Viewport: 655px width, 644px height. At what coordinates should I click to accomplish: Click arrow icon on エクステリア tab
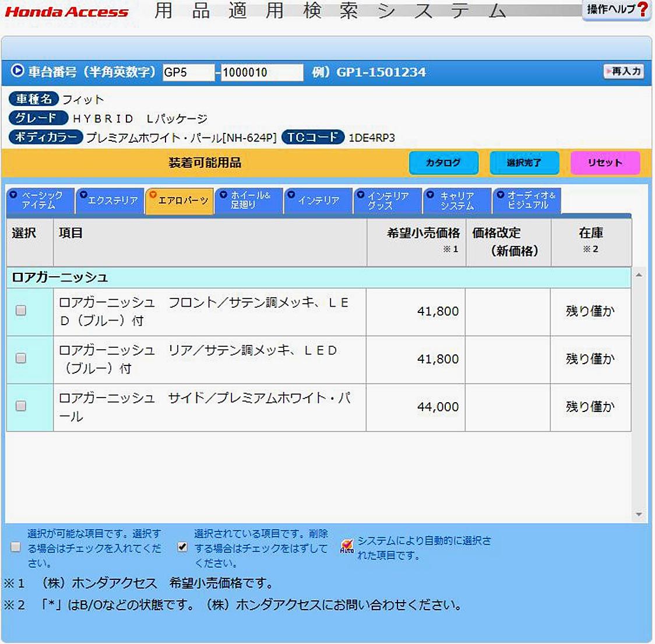(x=83, y=195)
